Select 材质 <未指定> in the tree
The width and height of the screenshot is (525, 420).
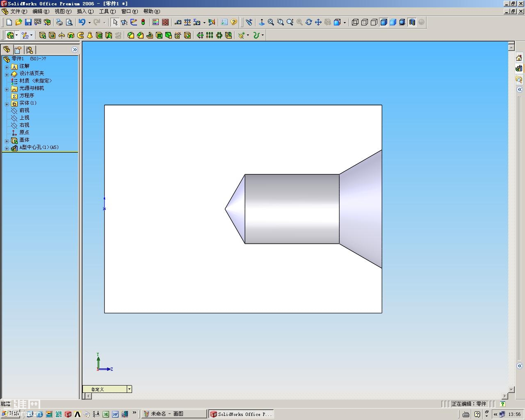point(36,81)
